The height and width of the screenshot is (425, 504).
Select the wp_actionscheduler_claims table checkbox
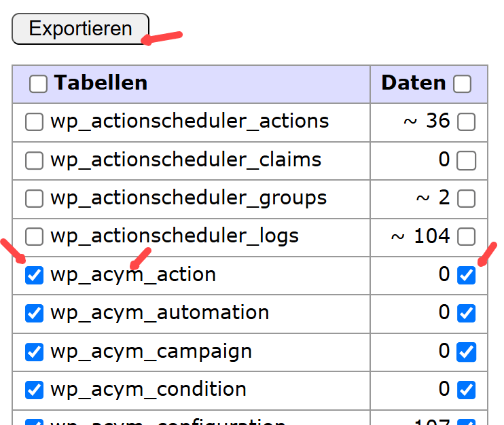tap(34, 161)
